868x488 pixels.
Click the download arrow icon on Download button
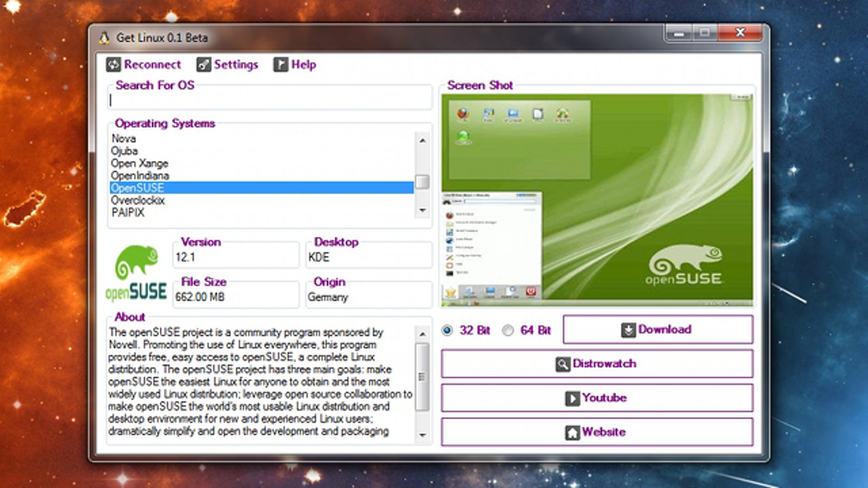click(628, 330)
